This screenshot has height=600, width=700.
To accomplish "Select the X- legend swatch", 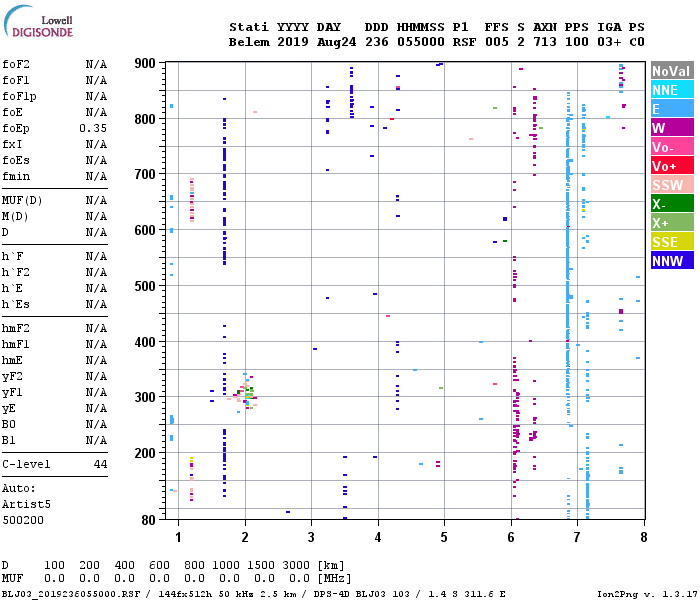I will (x=672, y=204).
